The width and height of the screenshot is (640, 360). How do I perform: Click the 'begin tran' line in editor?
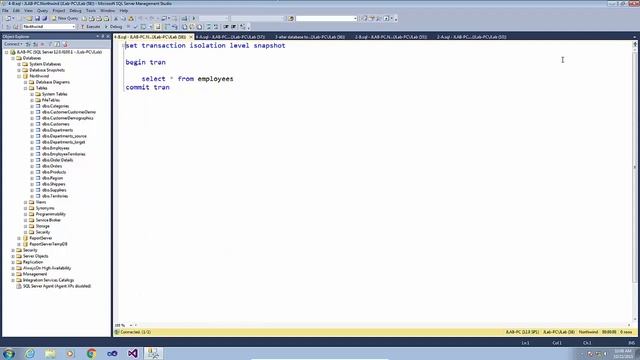pyautogui.click(x=146, y=62)
